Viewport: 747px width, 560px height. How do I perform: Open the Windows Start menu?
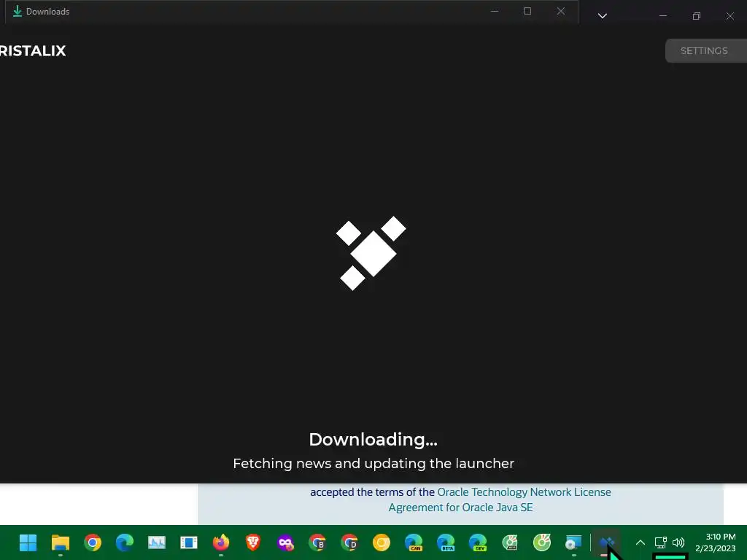click(28, 542)
